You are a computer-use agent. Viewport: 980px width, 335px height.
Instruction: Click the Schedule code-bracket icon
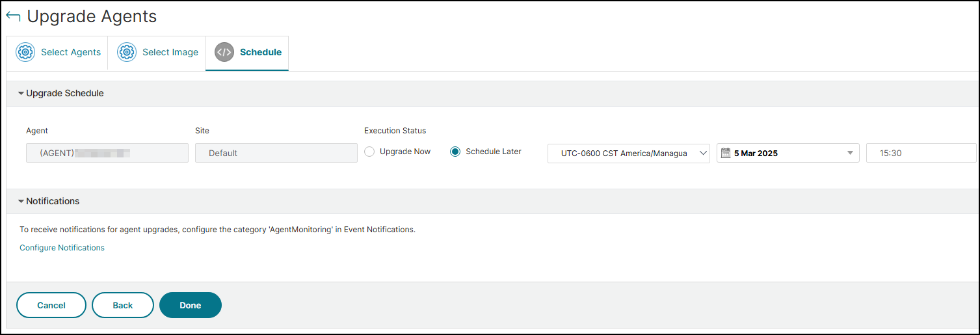pyautogui.click(x=224, y=53)
